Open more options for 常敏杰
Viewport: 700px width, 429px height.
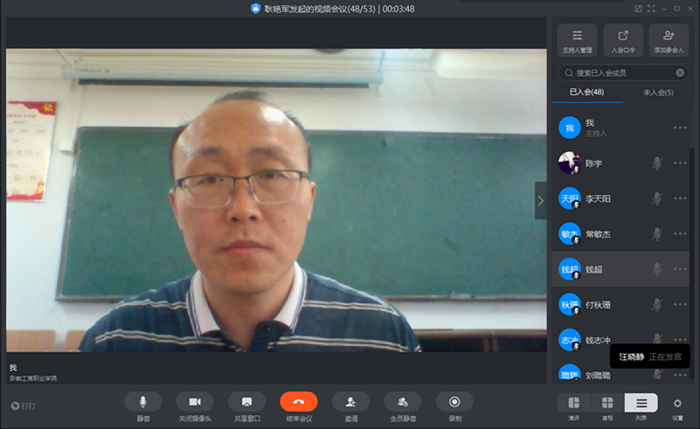tap(680, 233)
